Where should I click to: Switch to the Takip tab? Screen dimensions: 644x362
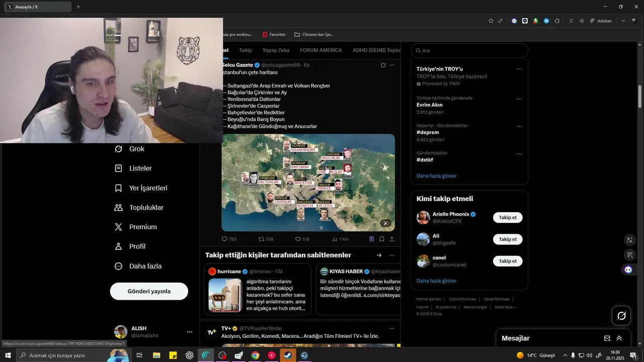coord(246,50)
